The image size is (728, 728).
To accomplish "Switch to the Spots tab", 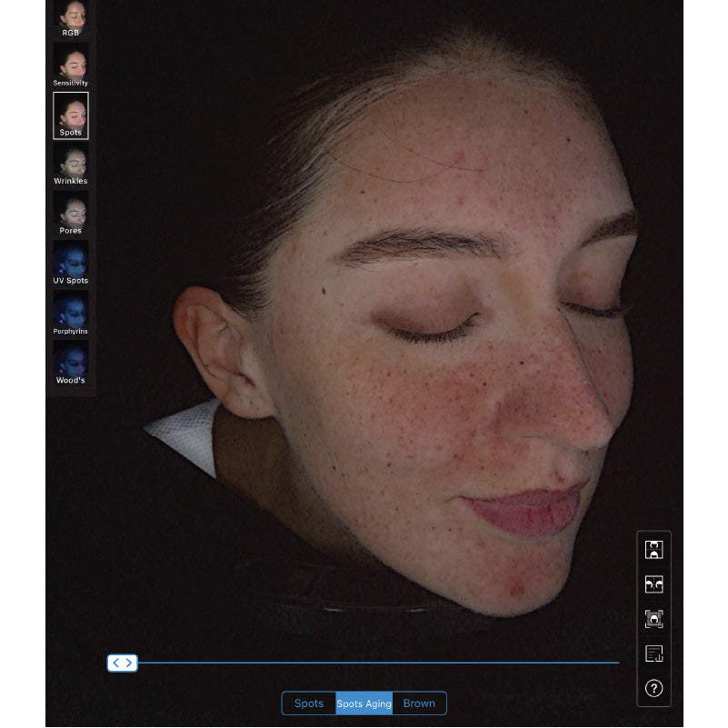I will 309,703.
